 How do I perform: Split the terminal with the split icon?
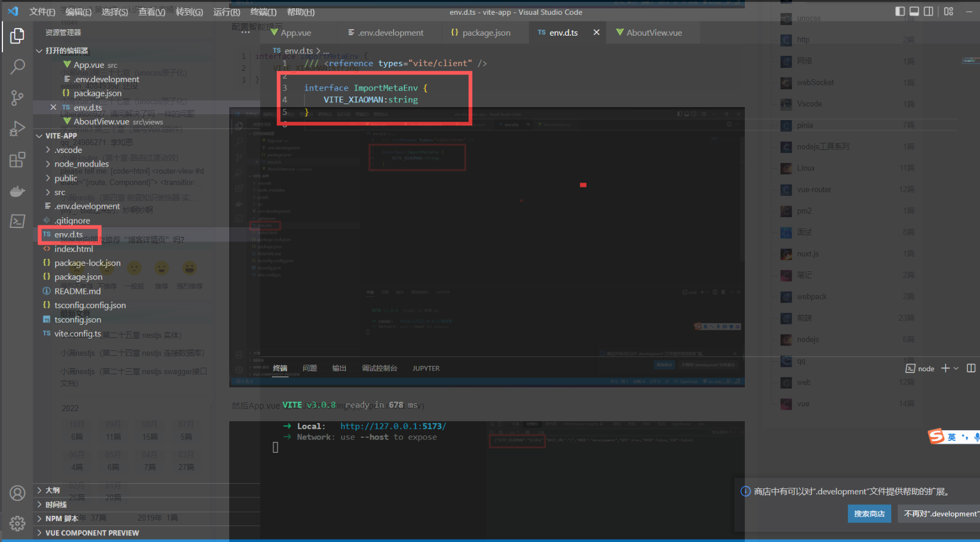(971, 368)
